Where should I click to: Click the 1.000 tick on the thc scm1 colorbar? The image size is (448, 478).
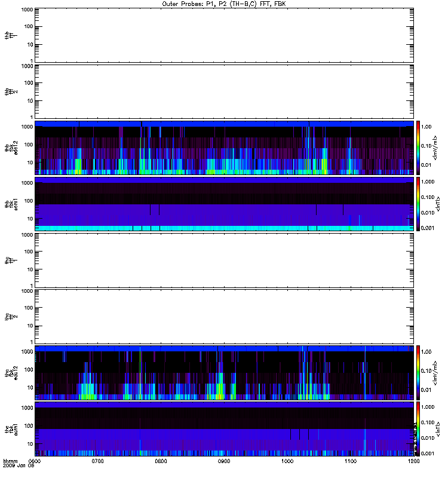[428, 407]
